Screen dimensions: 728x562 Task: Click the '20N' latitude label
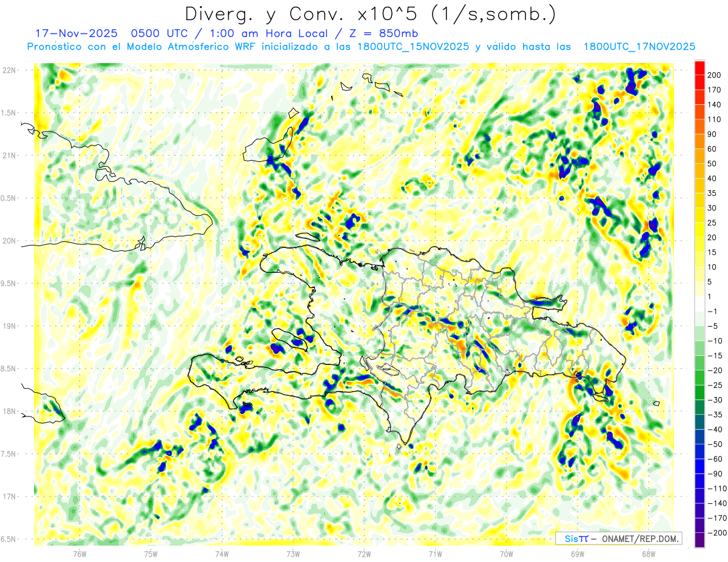point(9,241)
